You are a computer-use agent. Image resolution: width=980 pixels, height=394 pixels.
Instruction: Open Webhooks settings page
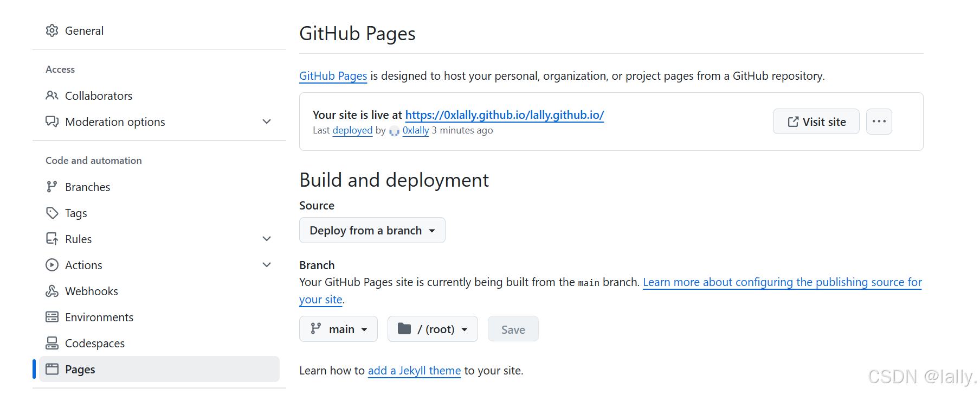tap(159, 291)
